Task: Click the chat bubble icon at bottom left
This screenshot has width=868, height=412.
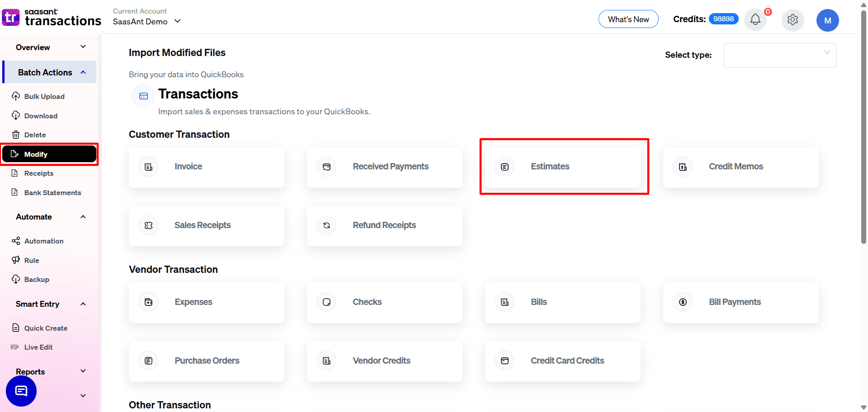Action: point(21,391)
